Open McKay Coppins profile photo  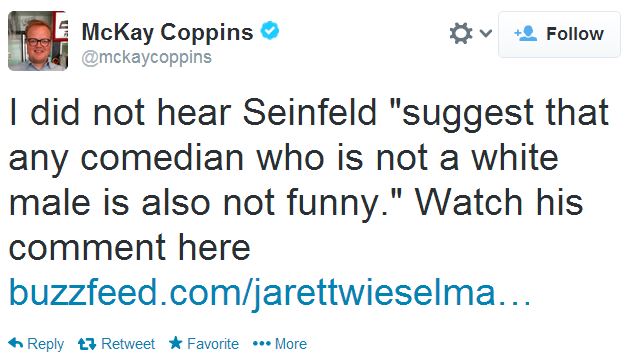pos(38,41)
